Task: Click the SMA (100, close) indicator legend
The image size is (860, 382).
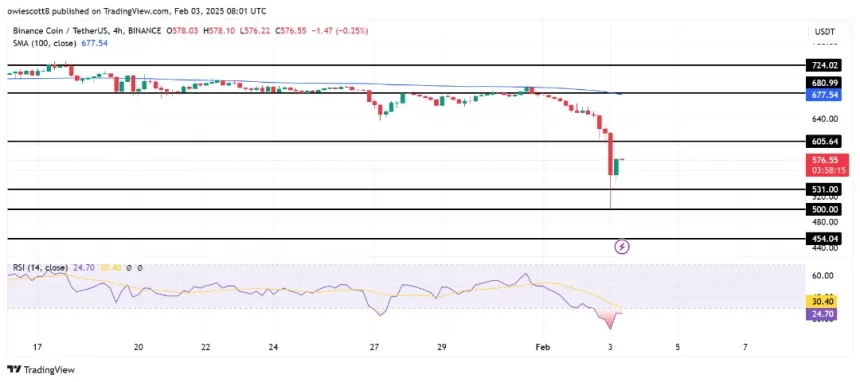Action: 46,43
